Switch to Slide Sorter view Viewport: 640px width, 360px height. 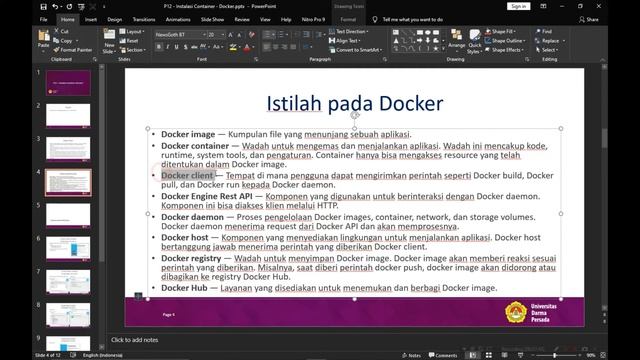489,355
